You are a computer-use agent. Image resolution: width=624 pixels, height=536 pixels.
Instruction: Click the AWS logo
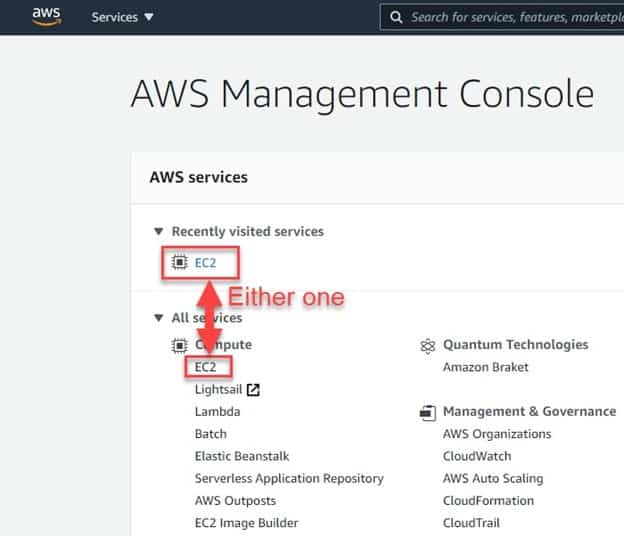[x=47, y=16]
